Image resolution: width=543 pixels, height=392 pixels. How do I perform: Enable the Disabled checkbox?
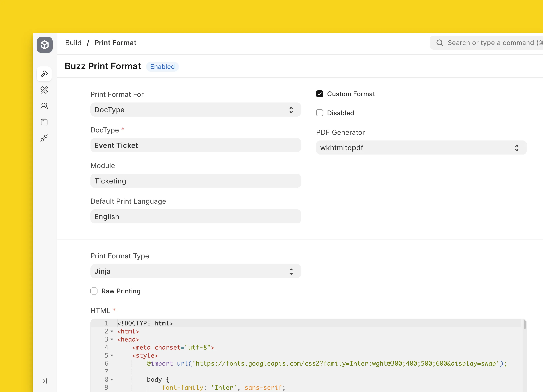point(320,113)
